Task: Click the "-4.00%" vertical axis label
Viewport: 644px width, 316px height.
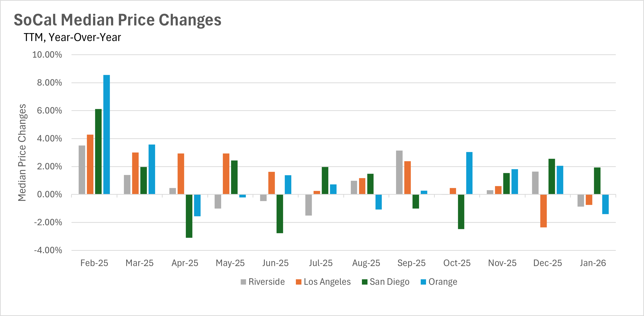Action: (48, 250)
